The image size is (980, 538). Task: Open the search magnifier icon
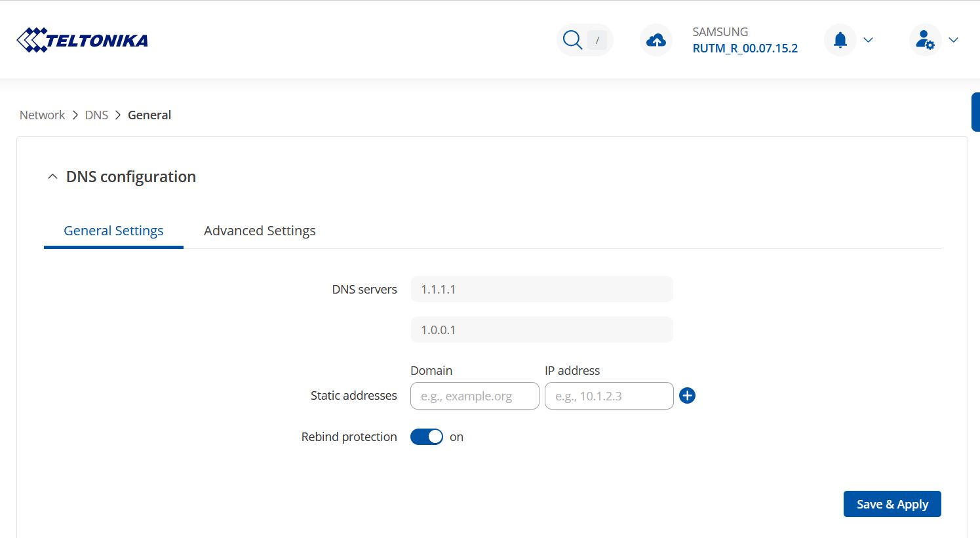[x=572, y=40]
